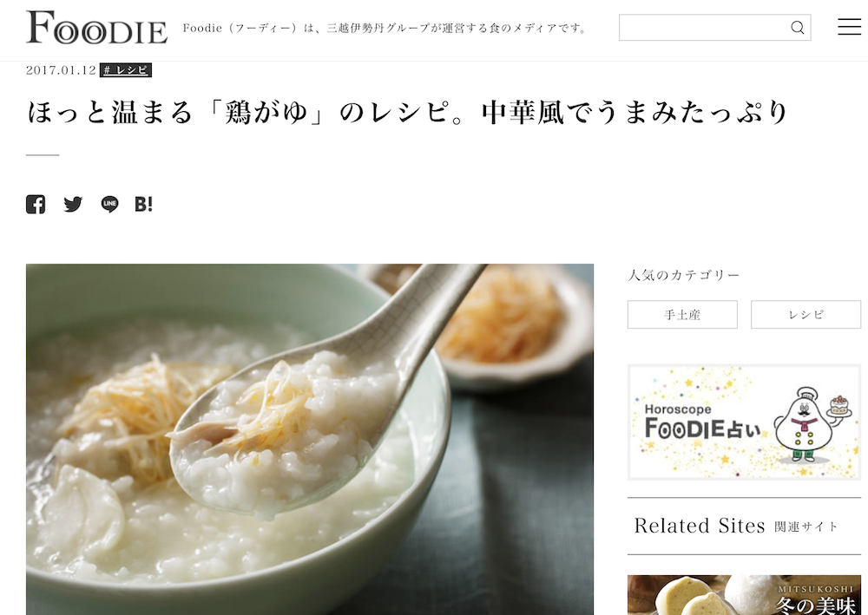
Task: Bookmark the article on Hatena (B!)
Action: tap(143, 205)
